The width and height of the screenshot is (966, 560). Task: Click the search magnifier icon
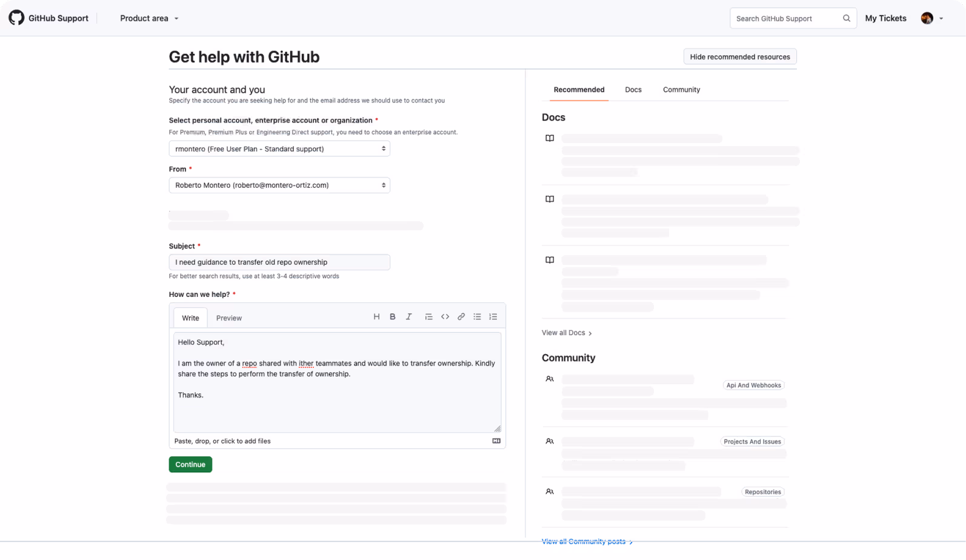coord(846,18)
